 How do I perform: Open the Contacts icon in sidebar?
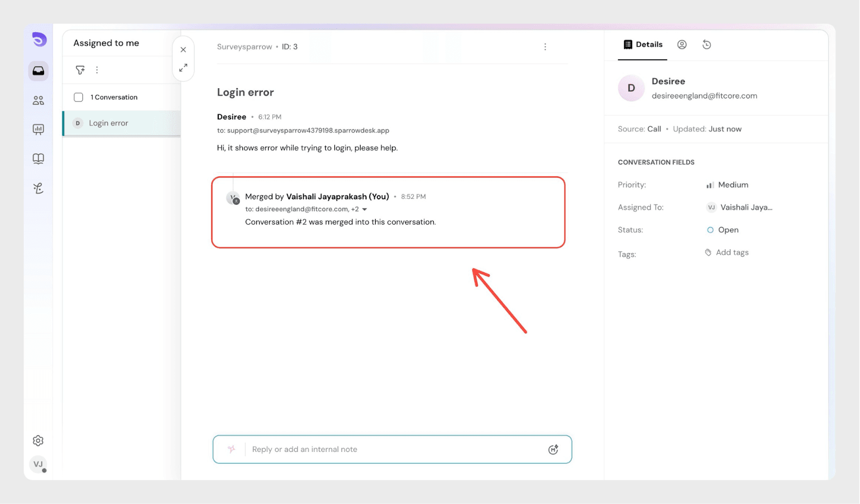pyautogui.click(x=38, y=100)
